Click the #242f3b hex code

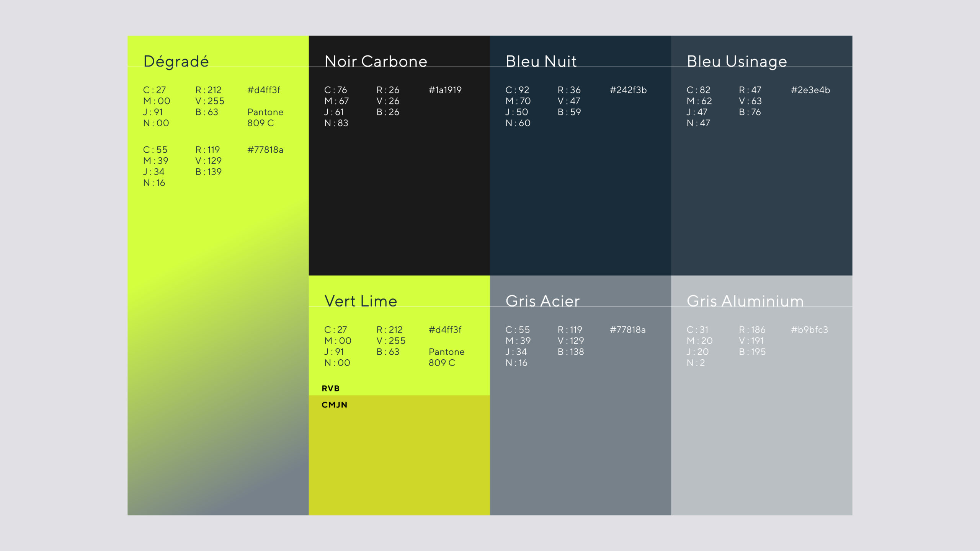(x=628, y=90)
